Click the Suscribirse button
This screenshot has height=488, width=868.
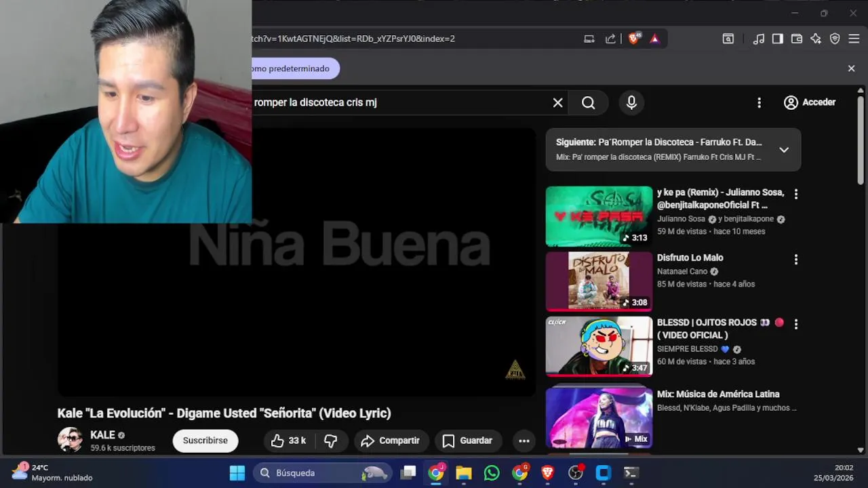coord(205,441)
